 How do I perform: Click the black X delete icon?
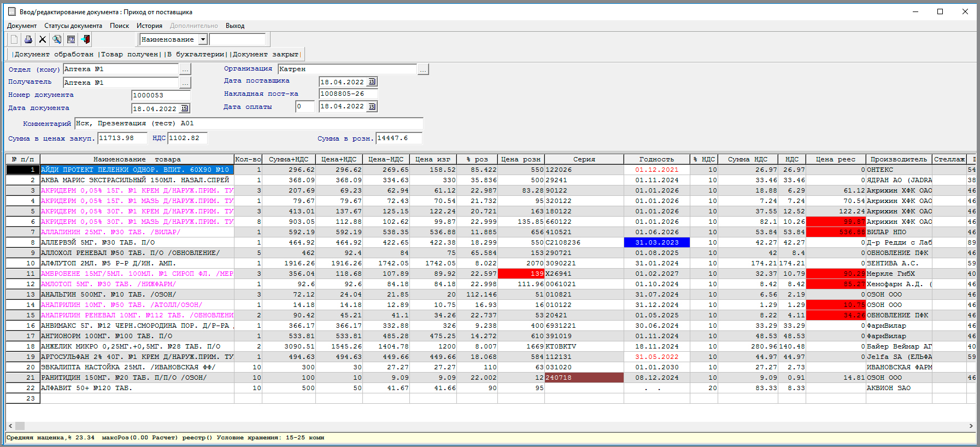(43, 39)
